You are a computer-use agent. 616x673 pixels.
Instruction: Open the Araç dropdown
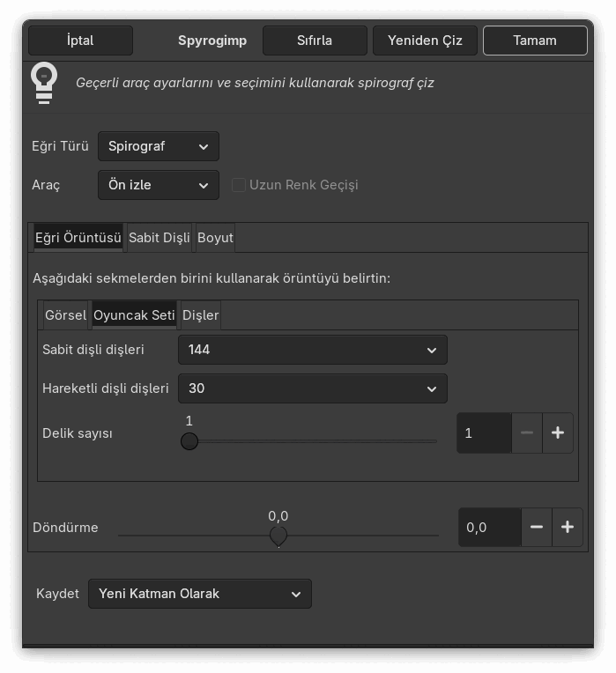159,185
